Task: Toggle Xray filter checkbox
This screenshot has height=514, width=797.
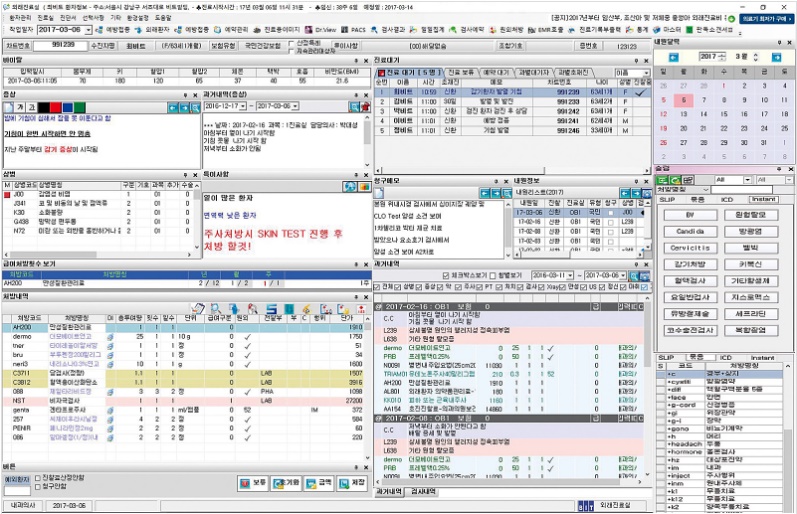Action: 542,287
